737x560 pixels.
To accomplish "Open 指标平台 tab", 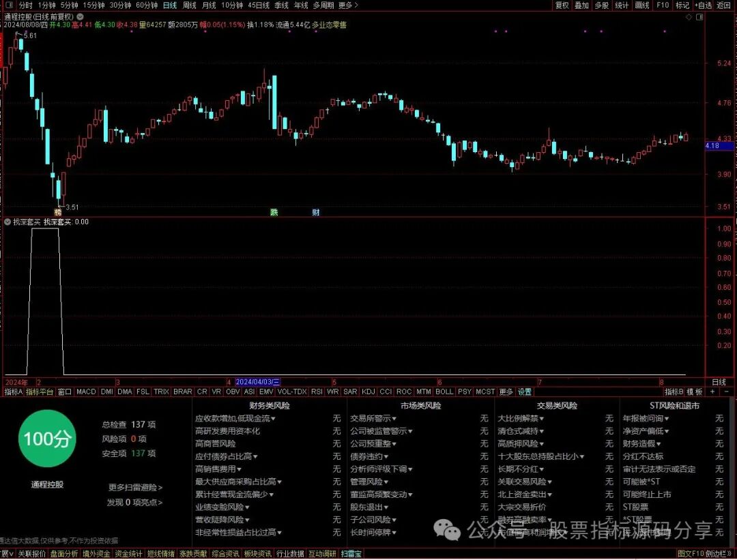I will point(40,392).
